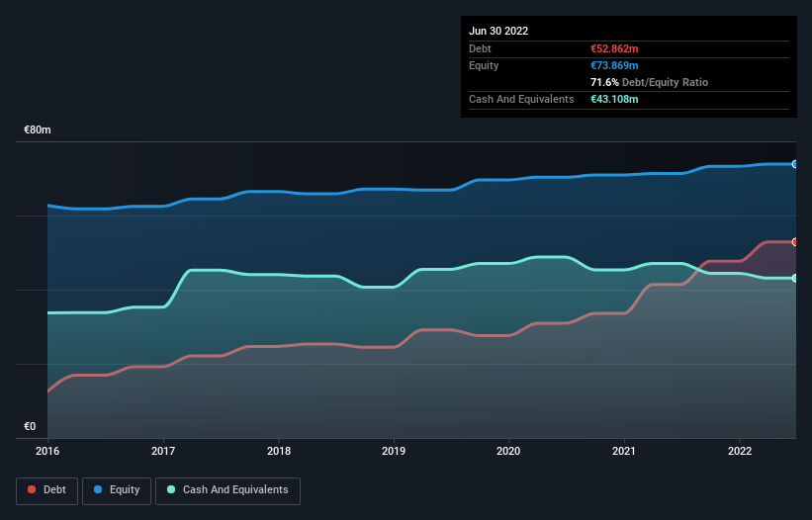Click Cash And Equivalents label in tooltip
The height and width of the screenshot is (520, 812).
521,99
